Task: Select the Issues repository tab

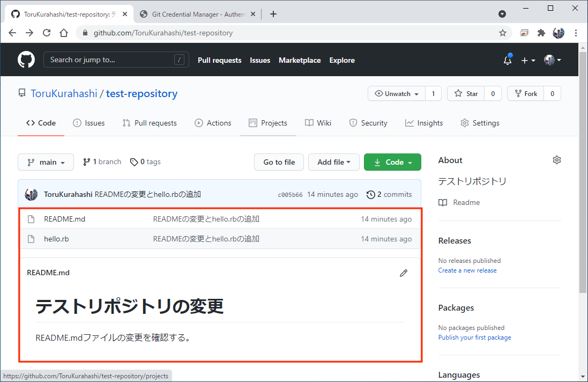Action: 89,123
